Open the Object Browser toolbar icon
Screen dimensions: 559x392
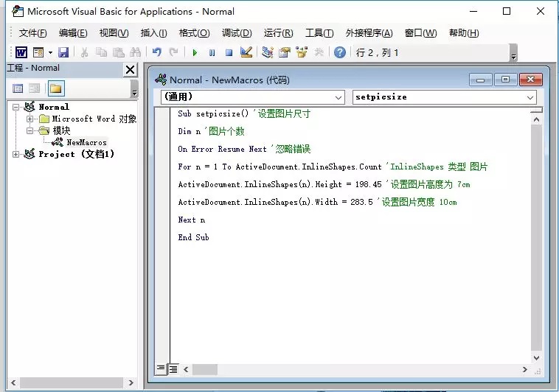click(302, 52)
